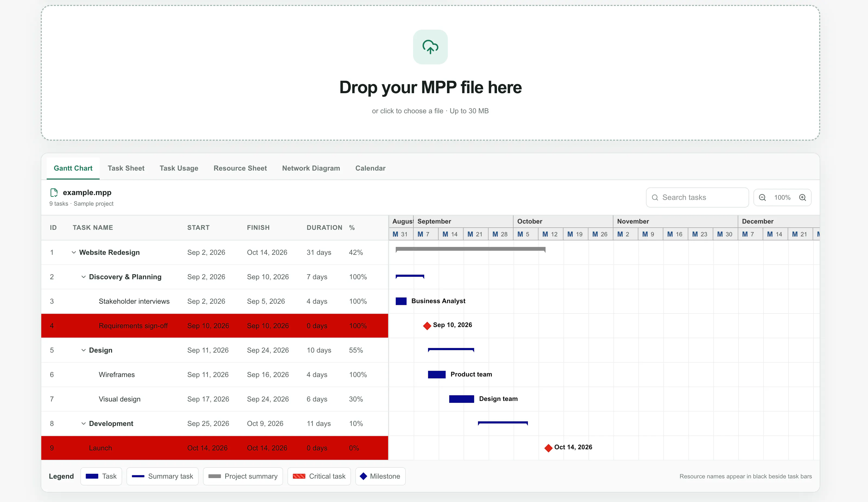Viewport: 868px width, 502px height.
Task: Click the DURATION column header
Action: click(324, 228)
